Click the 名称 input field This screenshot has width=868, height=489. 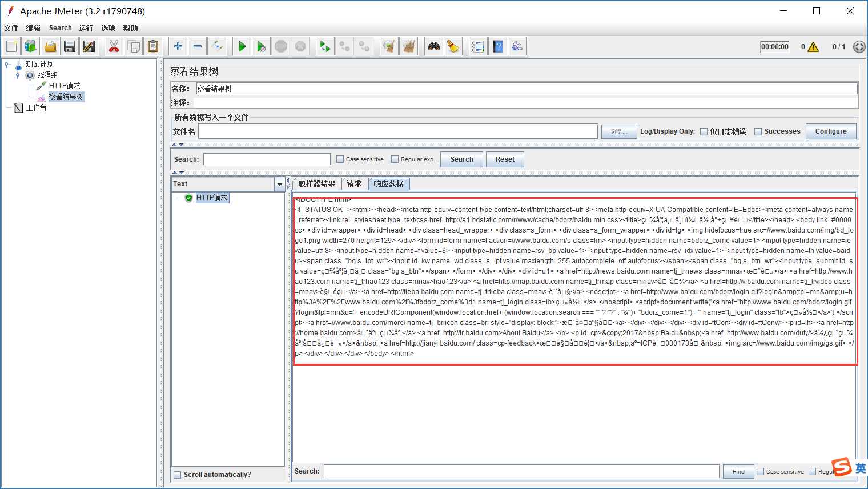pyautogui.click(x=527, y=89)
